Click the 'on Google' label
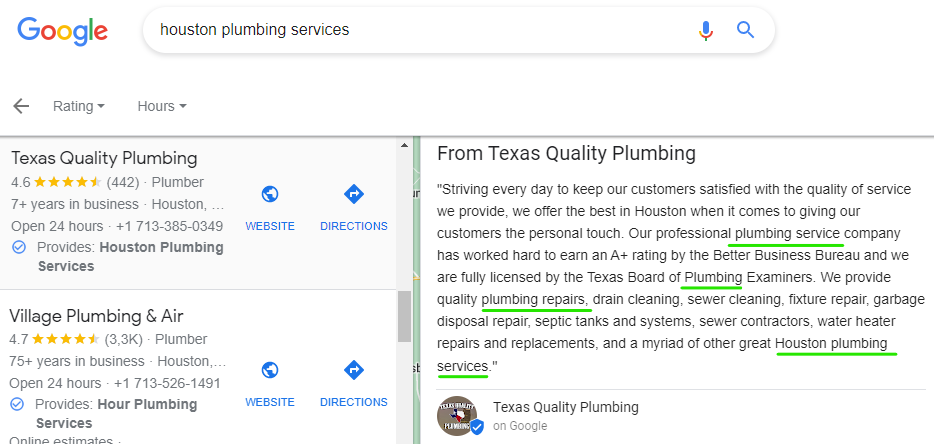Screen dimensions: 934x444 520,426
